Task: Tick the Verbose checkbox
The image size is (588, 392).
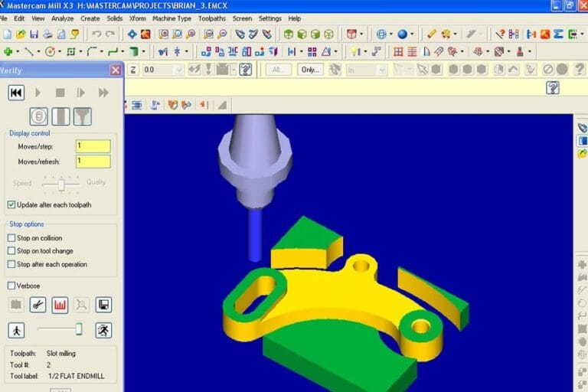Action: click(x=11, y=286)
